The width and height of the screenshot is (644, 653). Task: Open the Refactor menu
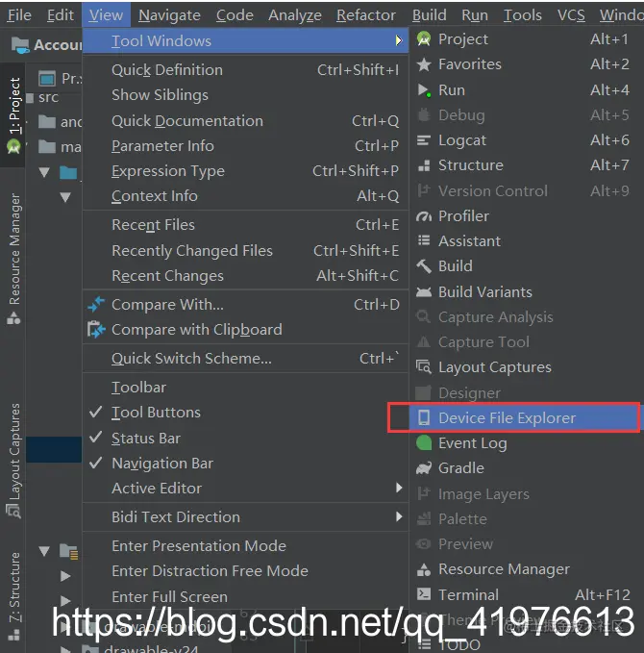[366, 15]
